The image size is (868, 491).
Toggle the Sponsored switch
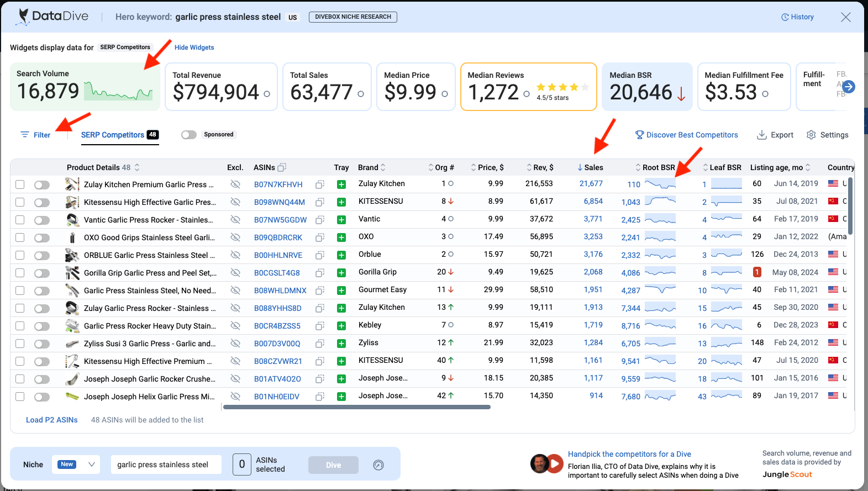tap(189, 135)
